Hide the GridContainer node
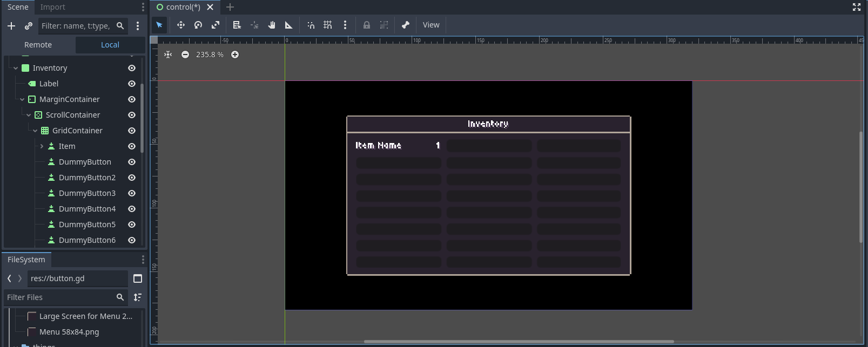This screenshot has height=347, width=868. (132, 131)
